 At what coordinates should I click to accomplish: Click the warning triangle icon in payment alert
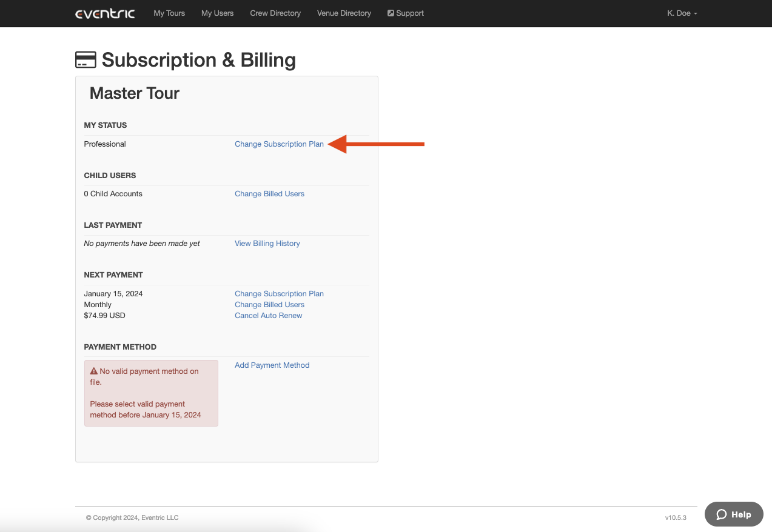pos(94,371)
